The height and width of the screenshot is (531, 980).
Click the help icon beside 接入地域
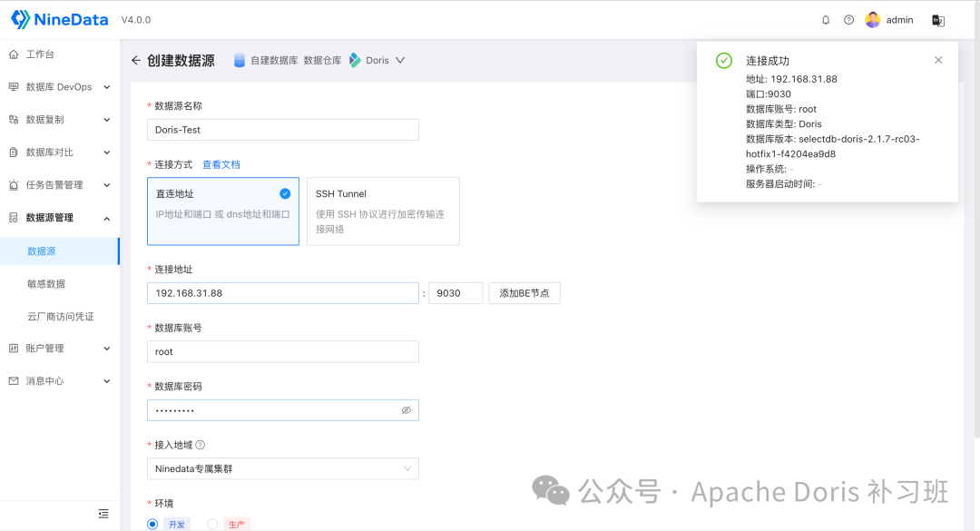click(200, 445)
